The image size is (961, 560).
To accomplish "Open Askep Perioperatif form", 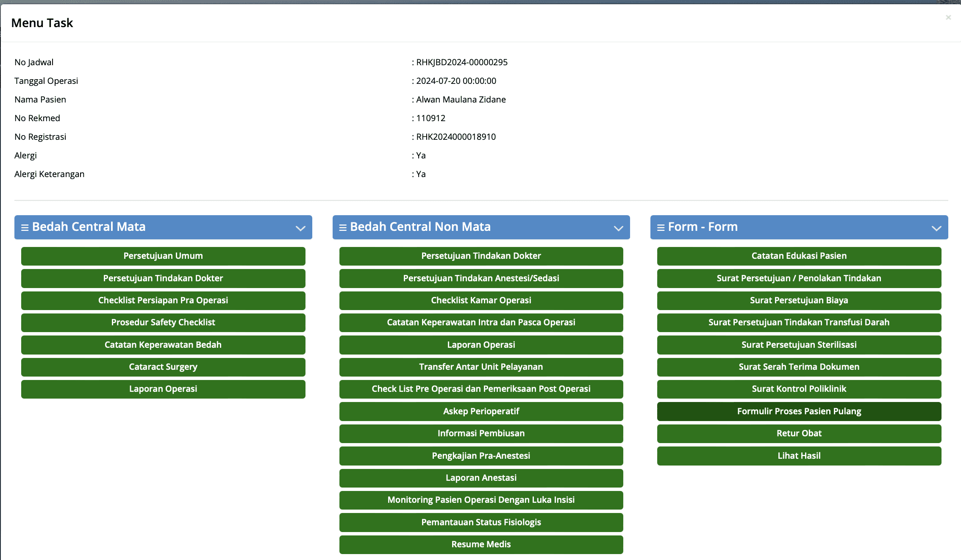I will point(481,411).
